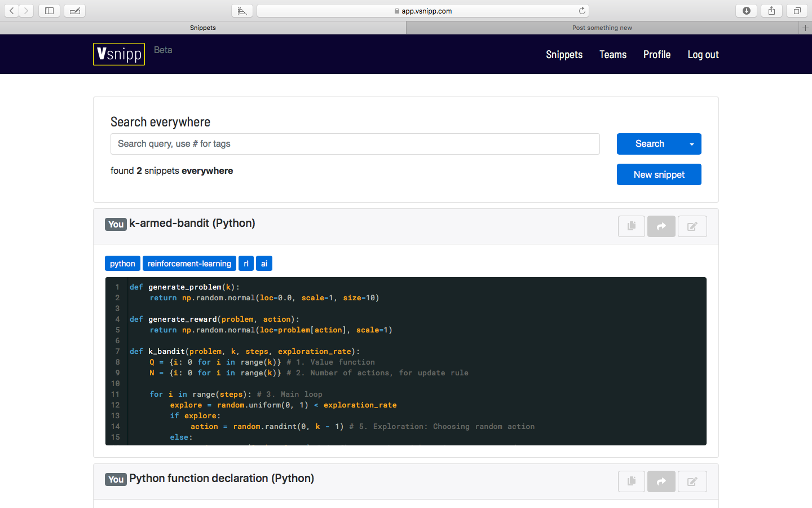Edit the Python function declaration snippet
Screen dimensions: 812x508
pos(692,481)
